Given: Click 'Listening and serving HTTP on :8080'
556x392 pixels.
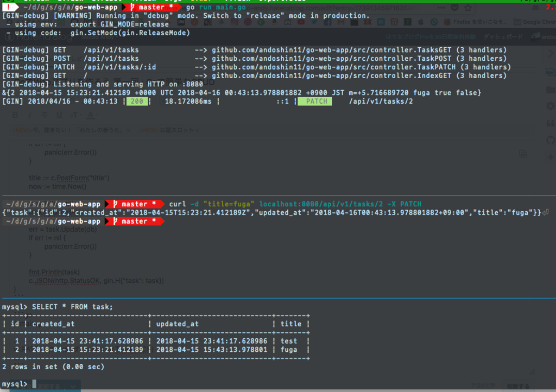Looking at the screenshot, I should [128, 84].
